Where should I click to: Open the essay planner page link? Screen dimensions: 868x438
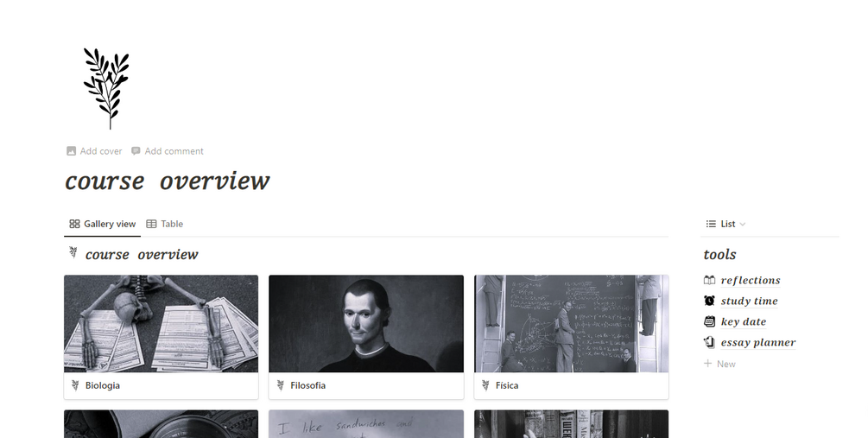point(757,342)
